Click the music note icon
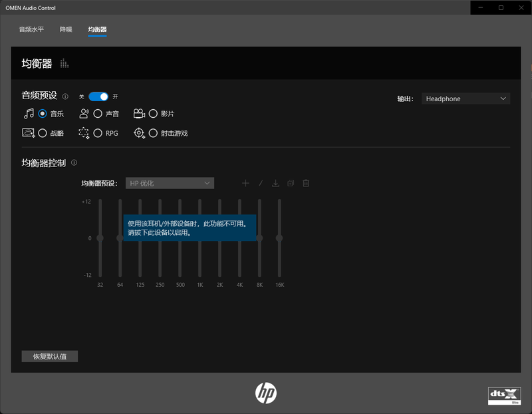The image size is (532, 414). 29,113
